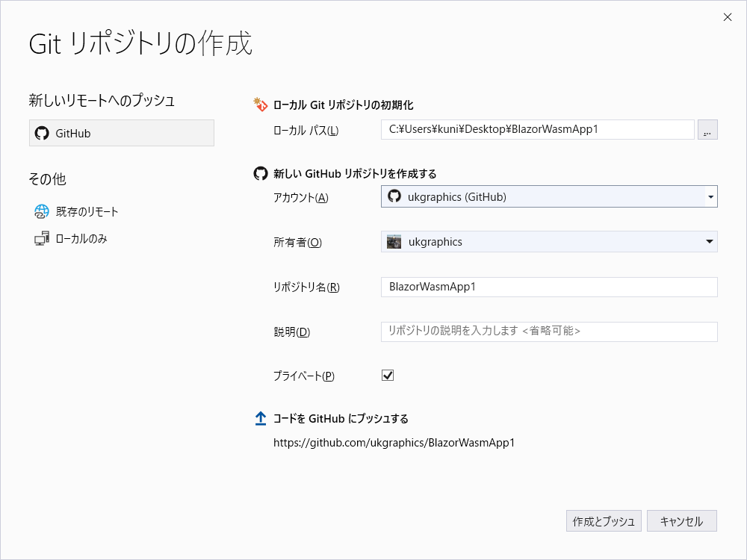
Task: Choose the local only option (ローカルのみ)
Action: point(71,239)
